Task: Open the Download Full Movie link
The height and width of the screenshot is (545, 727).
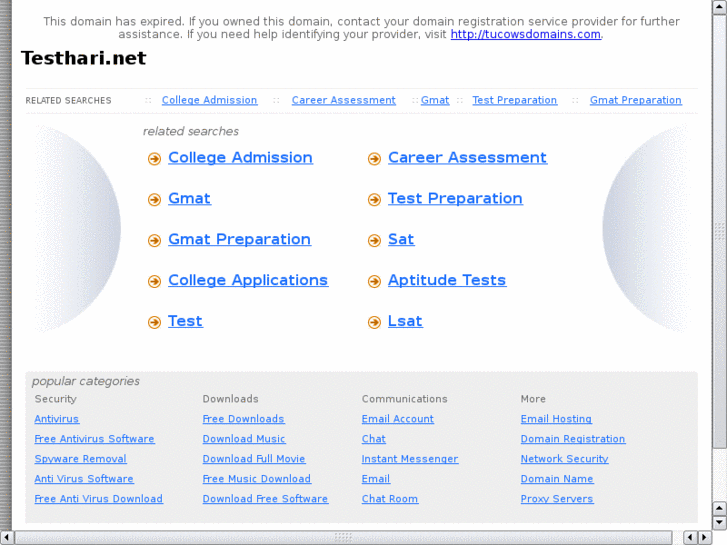Action: coord(254,459)
